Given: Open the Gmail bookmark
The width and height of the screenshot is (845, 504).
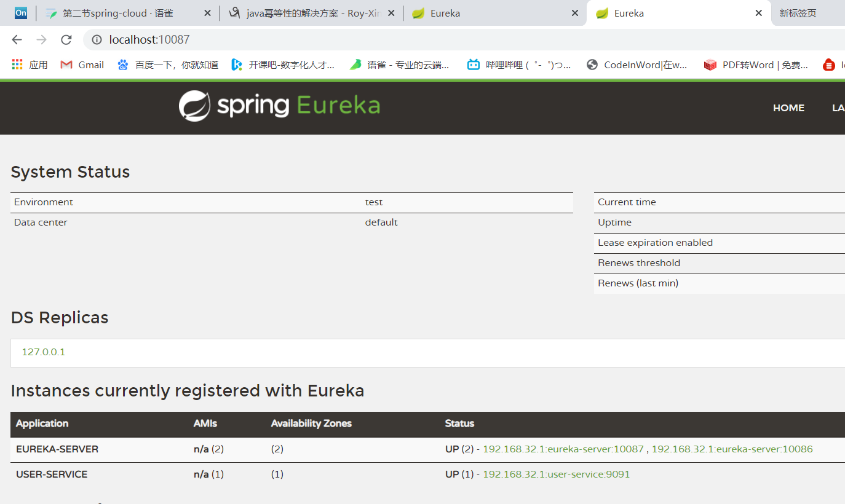Looking at the screenshot, I should 82,65.
